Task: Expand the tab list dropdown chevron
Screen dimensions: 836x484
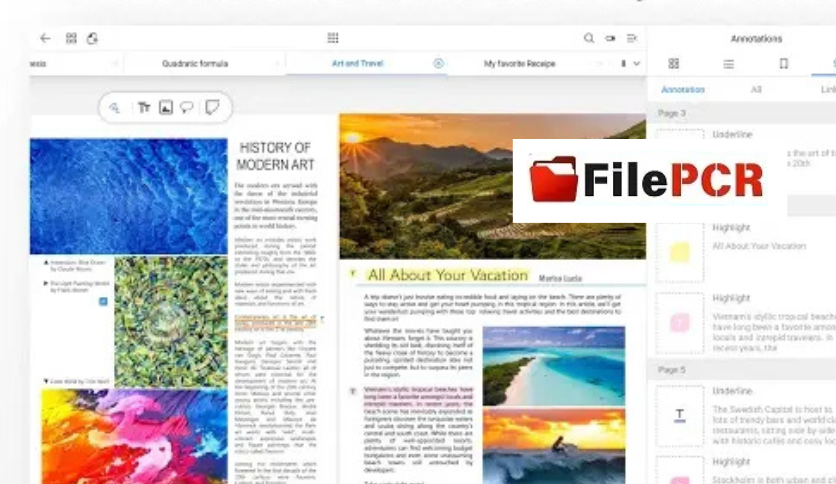Action: coord(637,63)
